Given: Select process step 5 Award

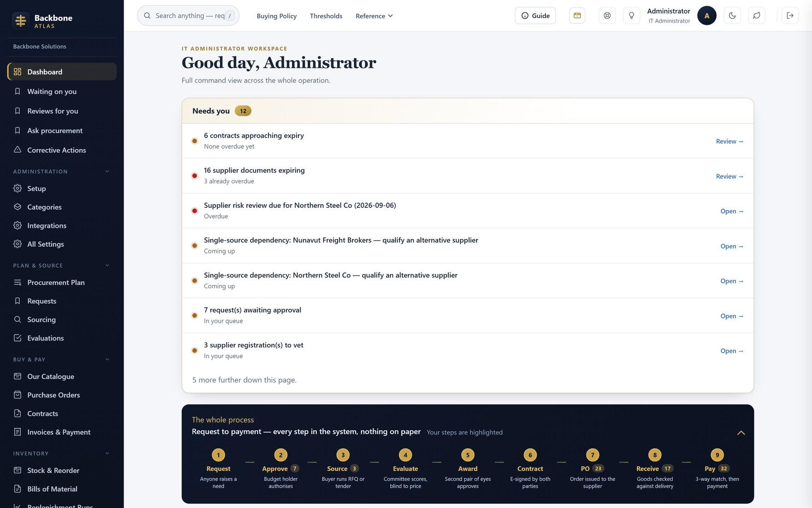Looking at the screenshot, I should click(468, 468).
